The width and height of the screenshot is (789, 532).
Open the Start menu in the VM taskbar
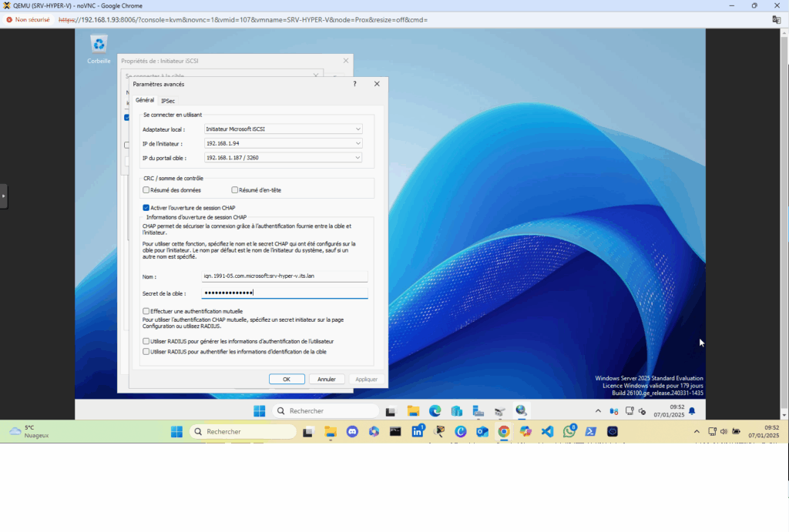259,411
